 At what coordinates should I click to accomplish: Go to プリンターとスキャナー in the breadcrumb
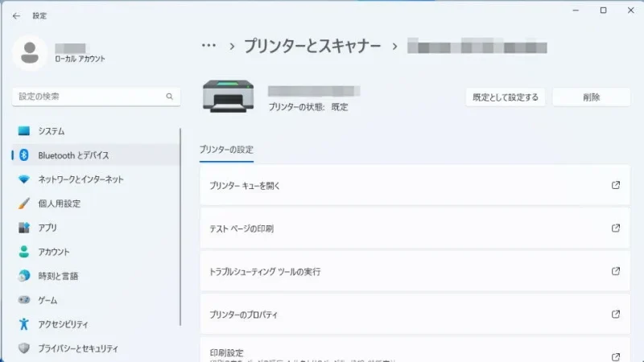pyautogui.click(x=313, y=46)
